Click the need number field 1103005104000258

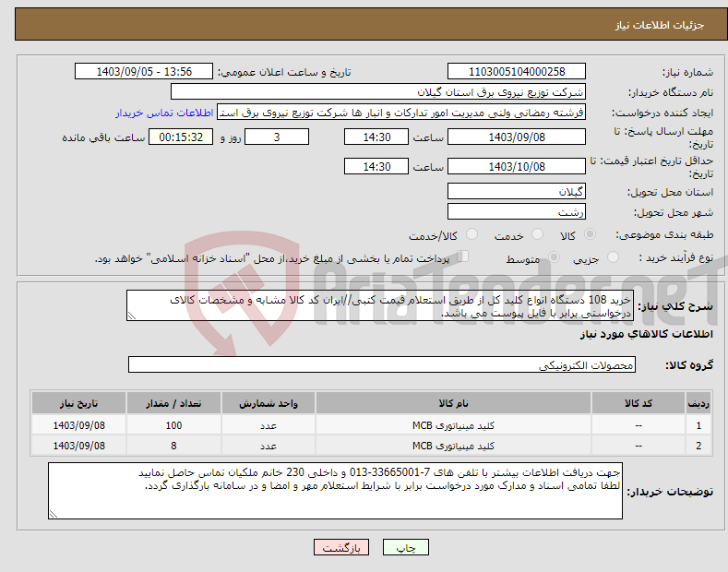517,72
